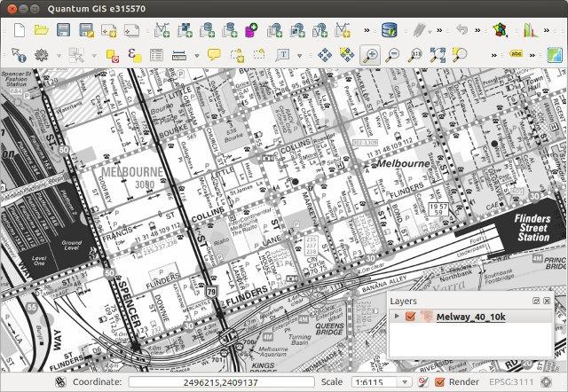Add MSSQL spatial layer (purple database)

pyautogui.click(x=251, y=30)
